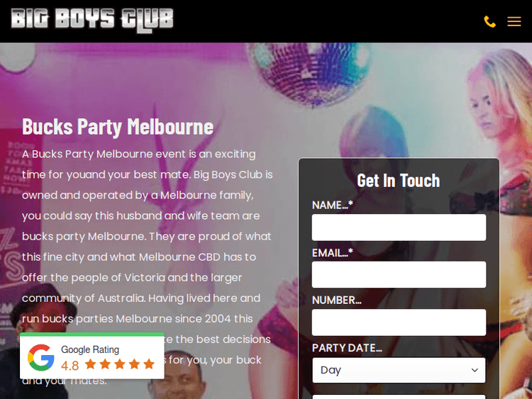The image size is (532, 399).
Task: Open the Google Rating label link
Action: click(x=90, y=349)
